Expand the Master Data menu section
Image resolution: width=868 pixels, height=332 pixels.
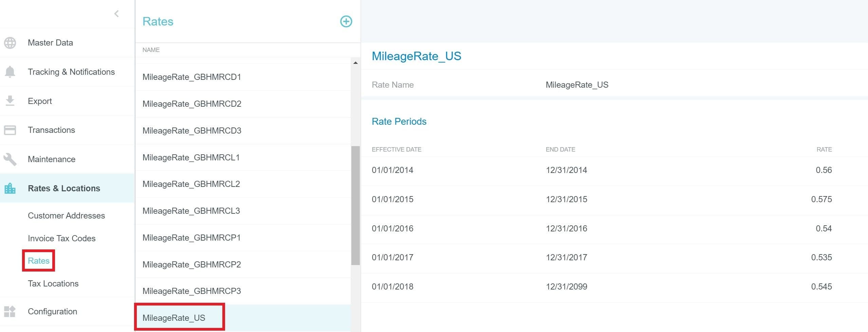50,43
